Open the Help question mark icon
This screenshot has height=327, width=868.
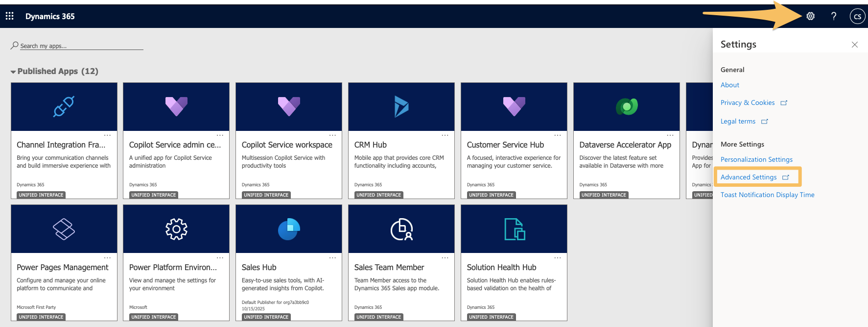834,16
